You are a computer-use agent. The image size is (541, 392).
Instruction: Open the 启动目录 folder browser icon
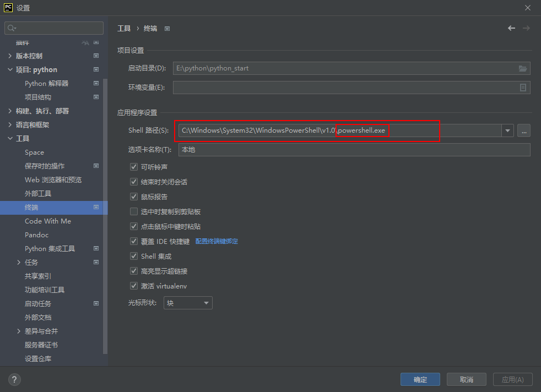(x=523, y=68)
